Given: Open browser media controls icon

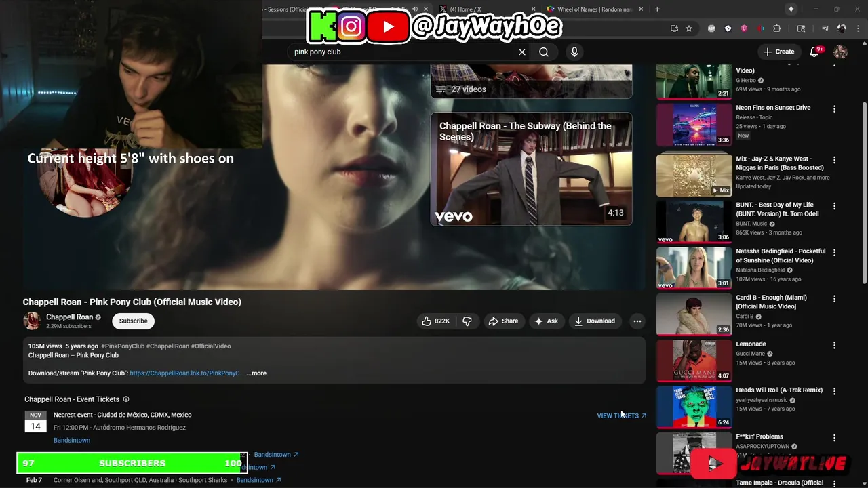Looking at the screenshot, I should (x=825, y=28).
